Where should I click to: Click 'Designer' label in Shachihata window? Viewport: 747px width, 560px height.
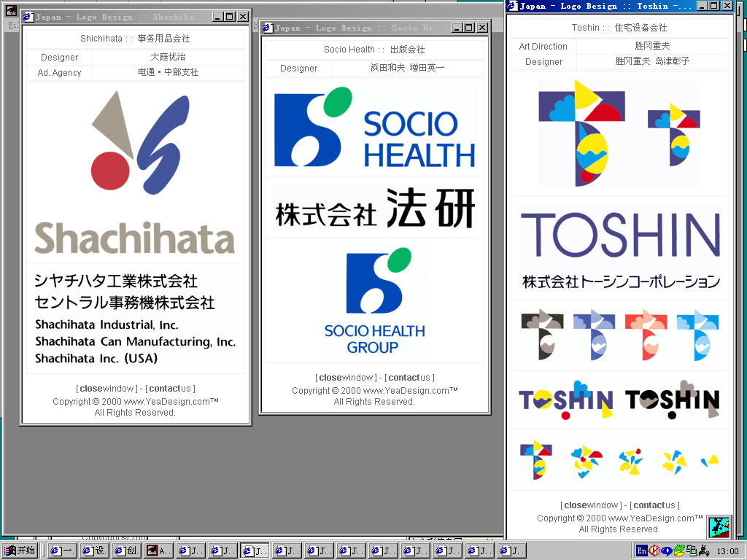coord(60,58)
